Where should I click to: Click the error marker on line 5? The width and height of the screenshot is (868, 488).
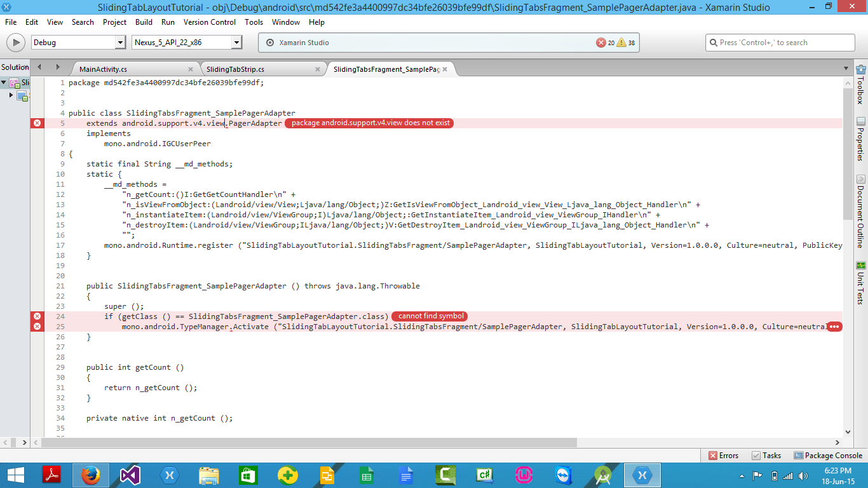37,123
